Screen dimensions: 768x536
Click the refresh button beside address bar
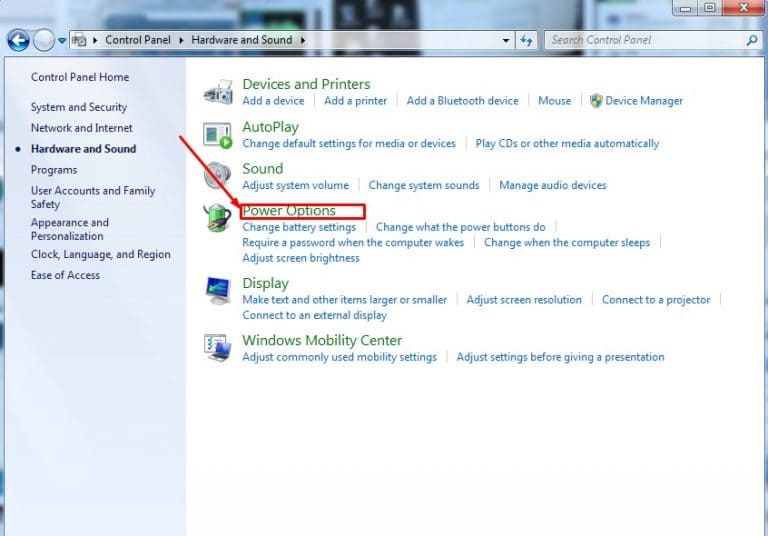(528, 40)
